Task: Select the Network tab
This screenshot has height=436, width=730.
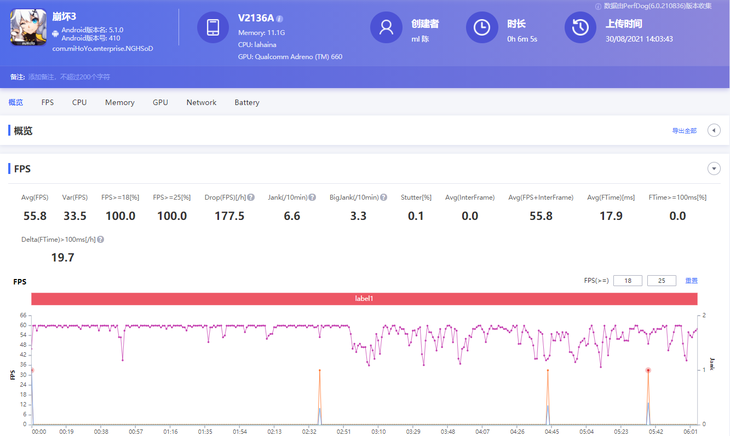Action: click(x=201, y=102)
